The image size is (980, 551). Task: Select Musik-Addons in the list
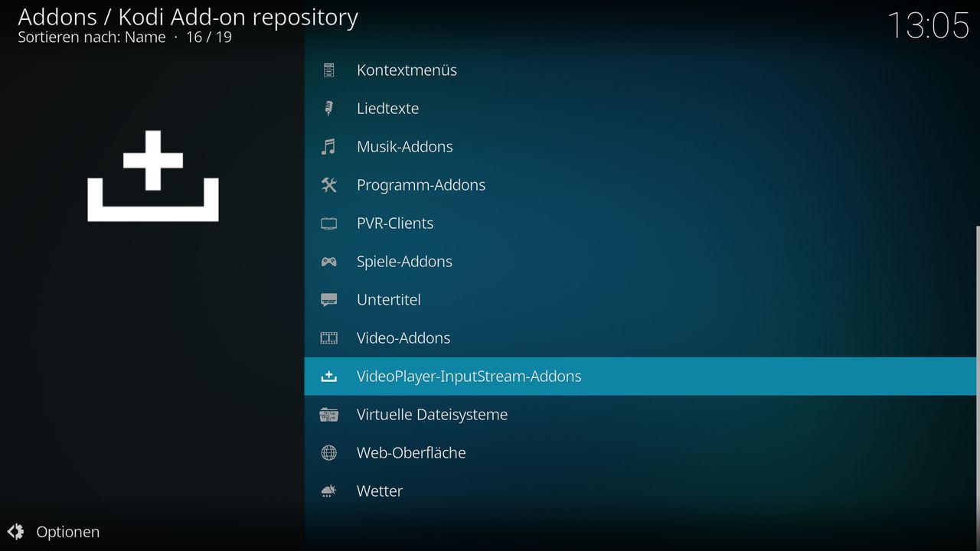pyautogui.click(x=641, y=147)
